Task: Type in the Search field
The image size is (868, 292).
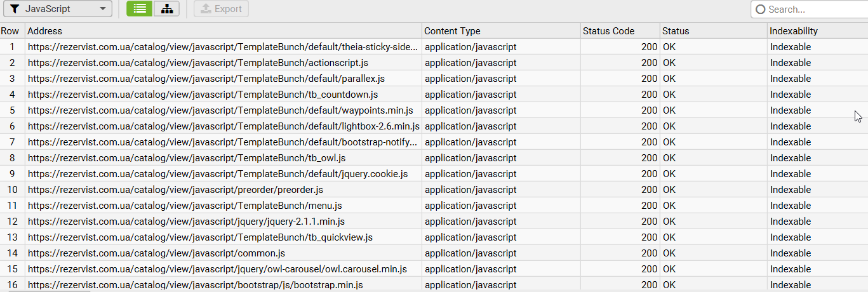Action: coord(813,9)
